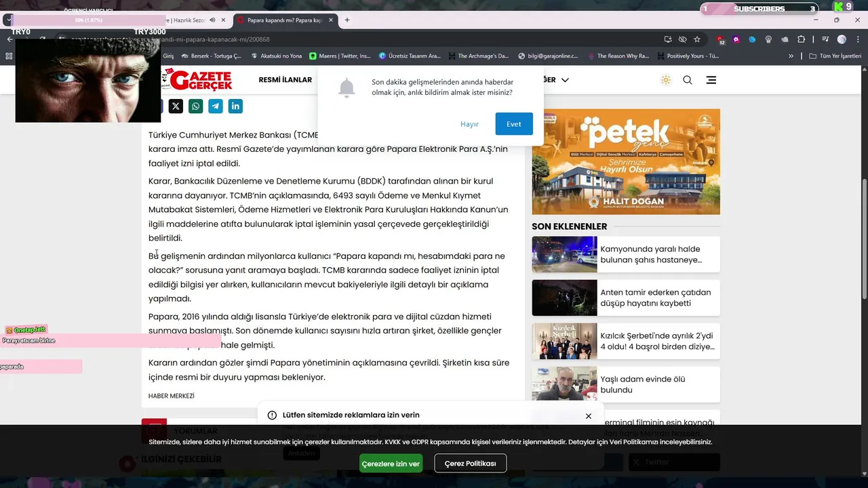Click the cloud extension icon in toolbar

(785, 39)
